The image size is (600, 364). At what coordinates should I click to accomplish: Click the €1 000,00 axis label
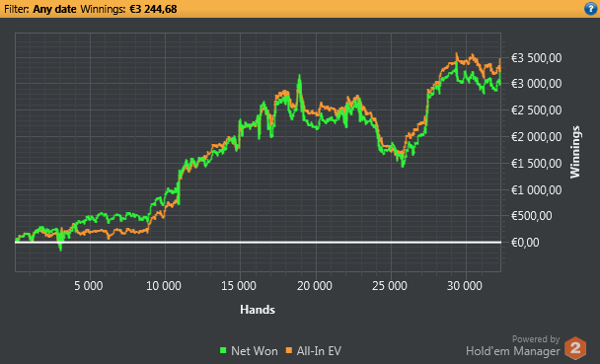537,190
